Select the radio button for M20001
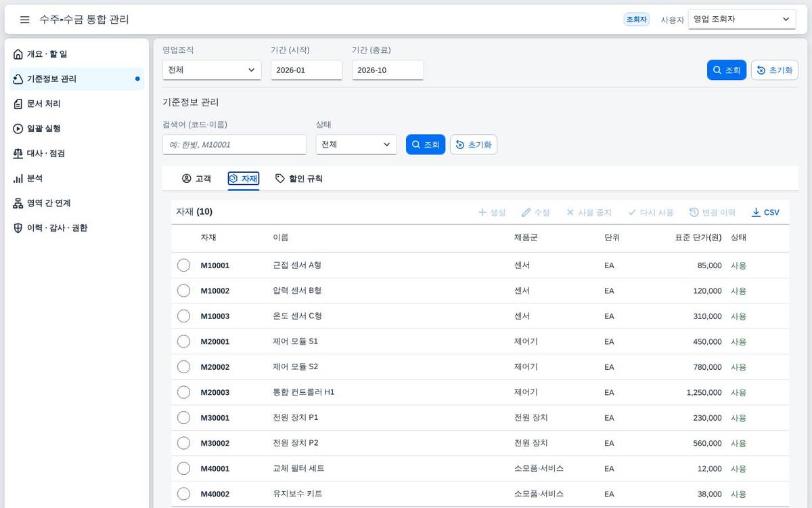This screenshot has height=508, width=812. point(183,341)
